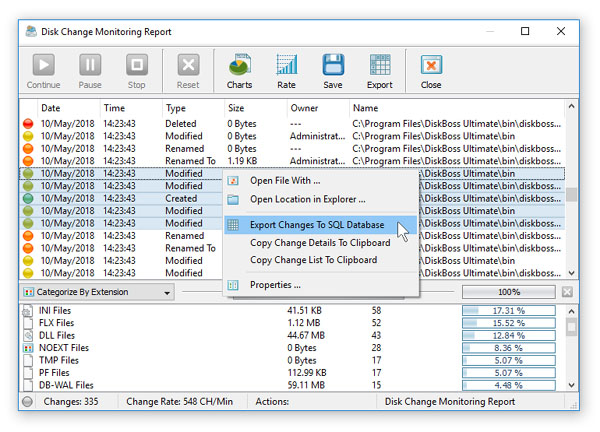Click the down arrow of changes list scrollbar
This screenshot has width=600, height=432.
(571, 273)
